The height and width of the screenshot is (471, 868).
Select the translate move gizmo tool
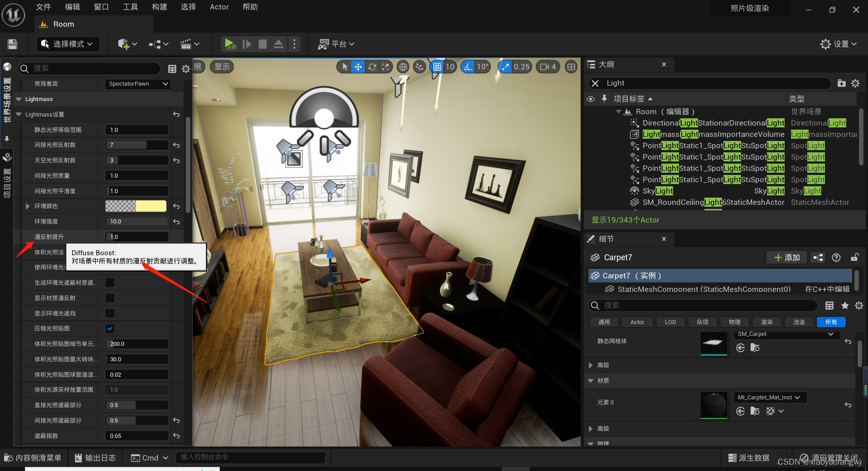(x=358, y=67)
